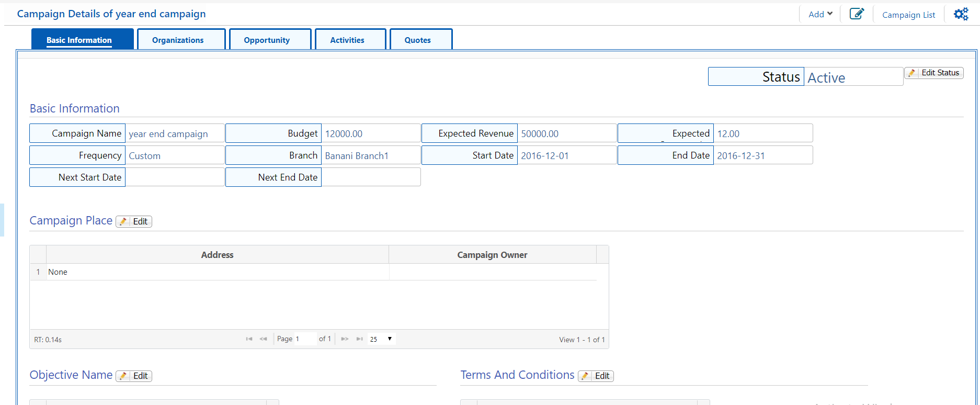Click the Frequency value 'Custom'
Screen dimensions: 980x405
[x=144, y=156]
